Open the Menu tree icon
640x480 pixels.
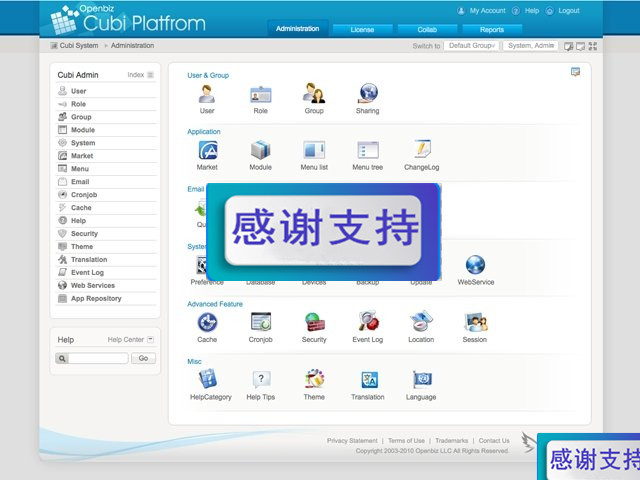tap(368, 150)
